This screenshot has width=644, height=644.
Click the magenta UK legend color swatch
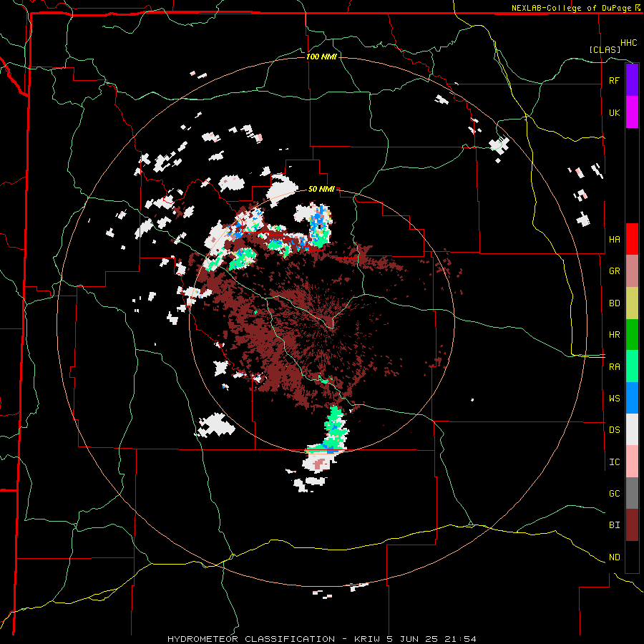coord(632,112)
